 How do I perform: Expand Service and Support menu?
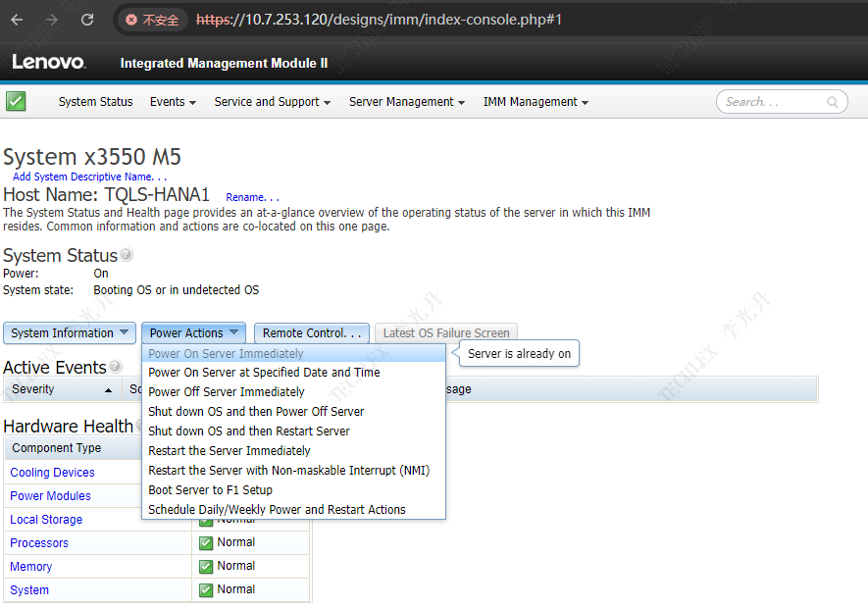pos(273,102)
